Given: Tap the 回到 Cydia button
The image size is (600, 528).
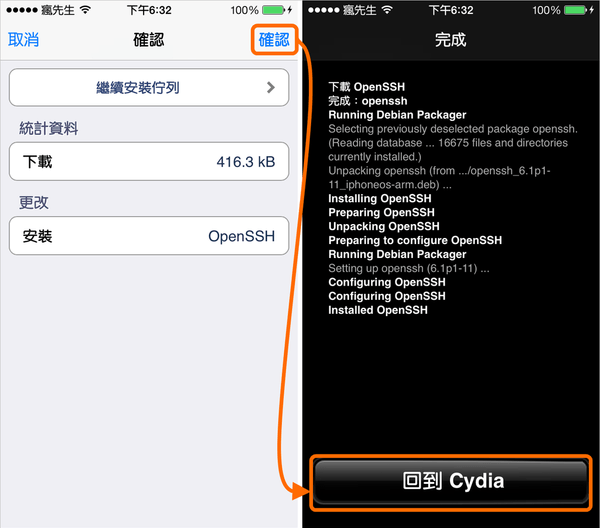Looking at the screenshot, I should 451,481.
